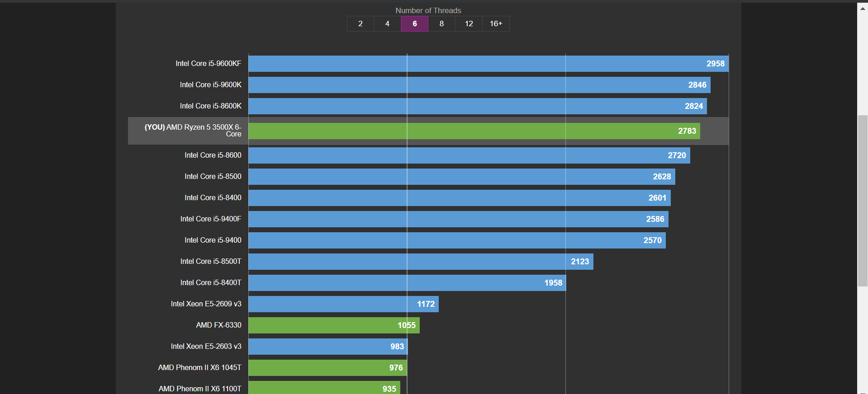Click the 2628 score value
The width and height of the screenshot is (868, 394).
[662, 177]
